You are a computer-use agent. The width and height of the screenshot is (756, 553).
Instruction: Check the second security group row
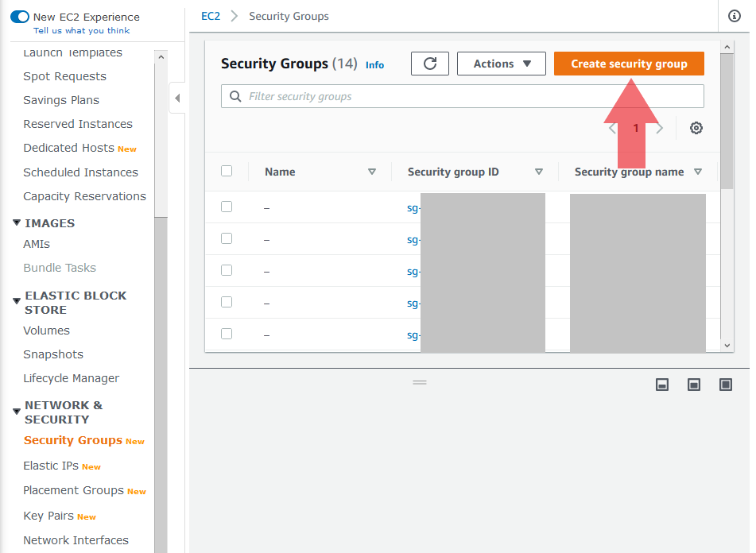227,238
